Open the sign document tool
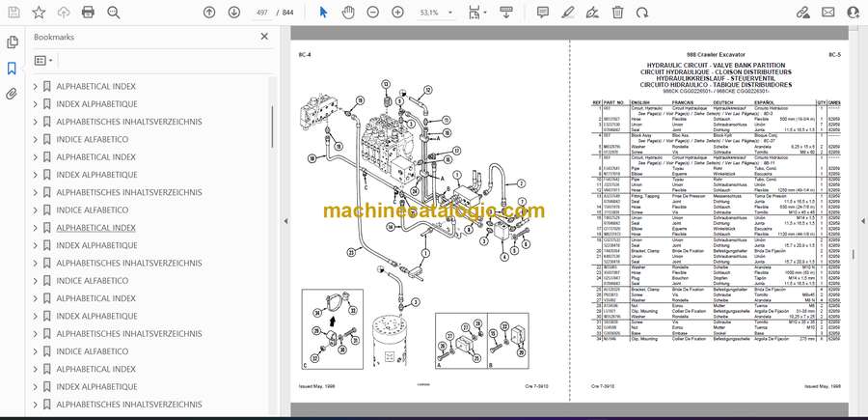 (592, 13)
